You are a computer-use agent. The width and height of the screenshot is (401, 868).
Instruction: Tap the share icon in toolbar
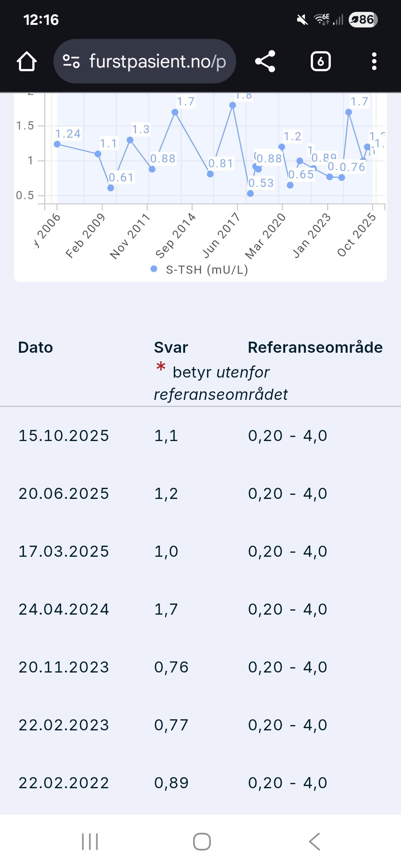coord(265,61)
